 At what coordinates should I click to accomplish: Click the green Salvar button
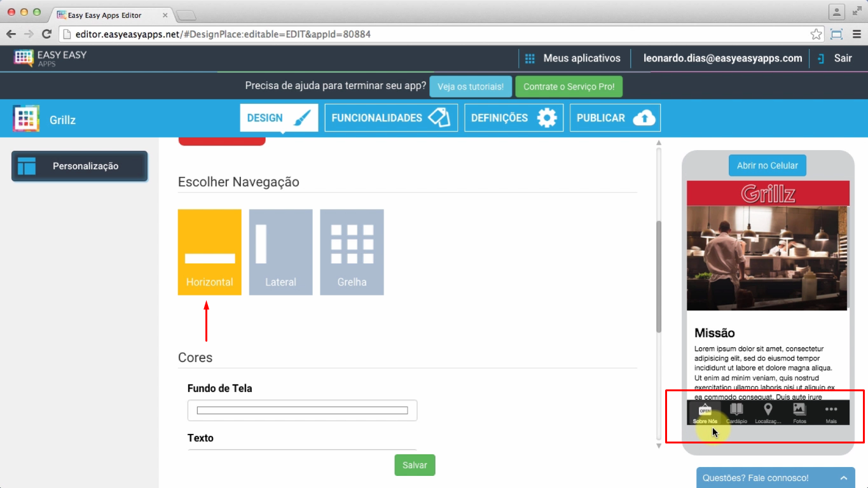pos(415,465)
